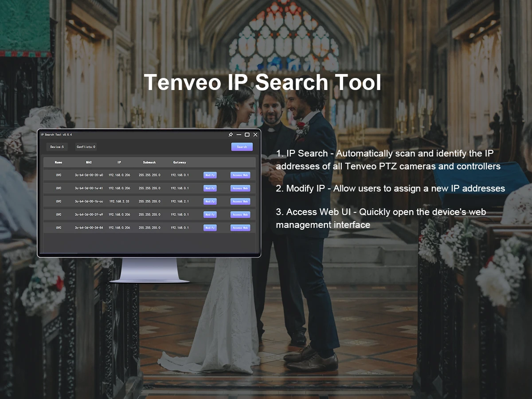Modify IP for device 3c-b4-3d-00-35-a0
532x399 pixels.
pyautogui.click(x=210, y=175)
